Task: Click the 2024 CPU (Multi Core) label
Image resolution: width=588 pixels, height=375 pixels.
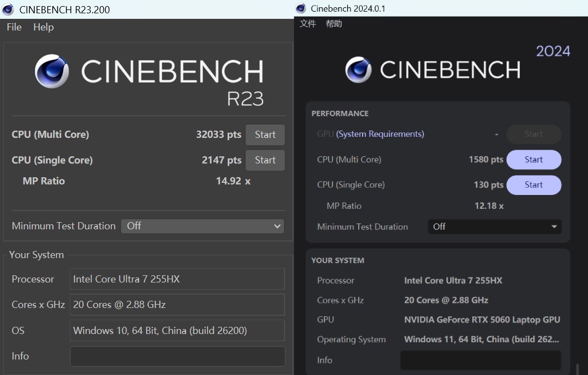Action: 349,160
